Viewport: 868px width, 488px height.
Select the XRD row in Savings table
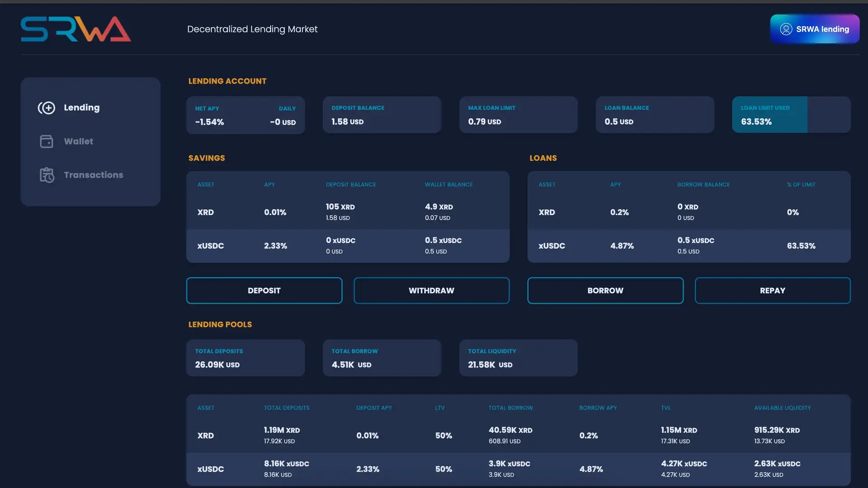(347, 212)
